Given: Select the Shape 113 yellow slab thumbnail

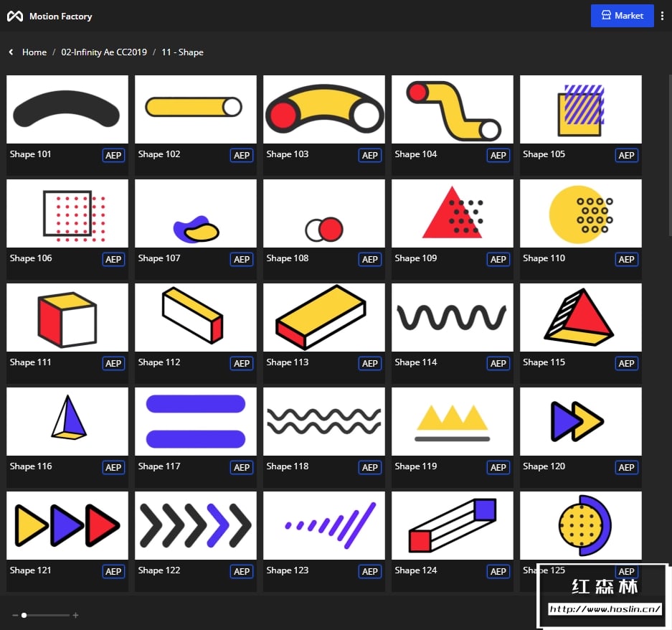Looking at the screenshot, I should [324, 317].
